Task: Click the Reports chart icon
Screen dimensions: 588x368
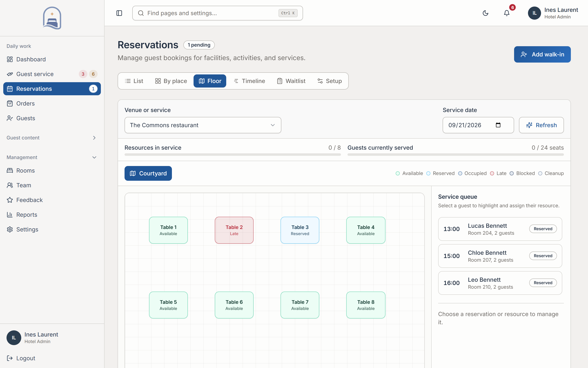Action: tap(10, 215)
